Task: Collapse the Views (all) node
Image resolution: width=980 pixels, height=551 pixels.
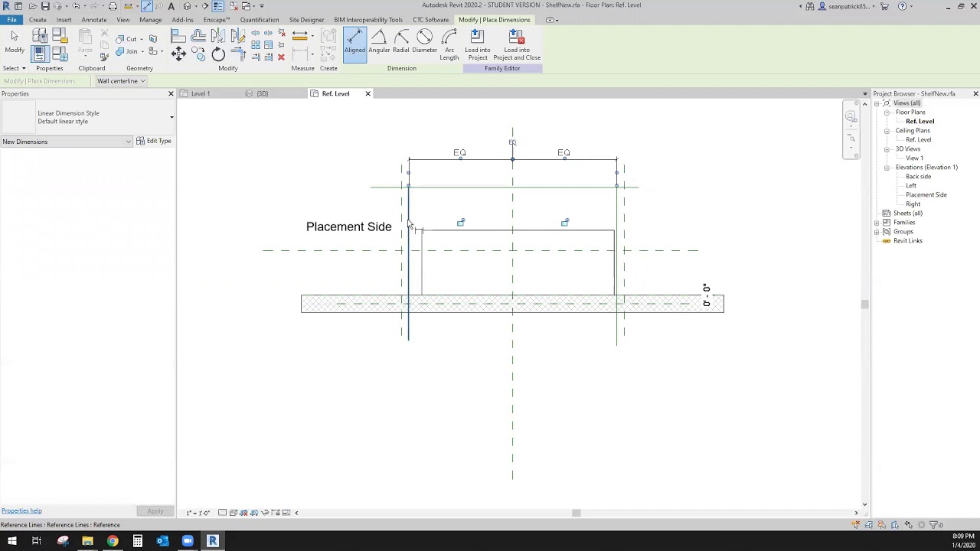Action: (877, 103)
